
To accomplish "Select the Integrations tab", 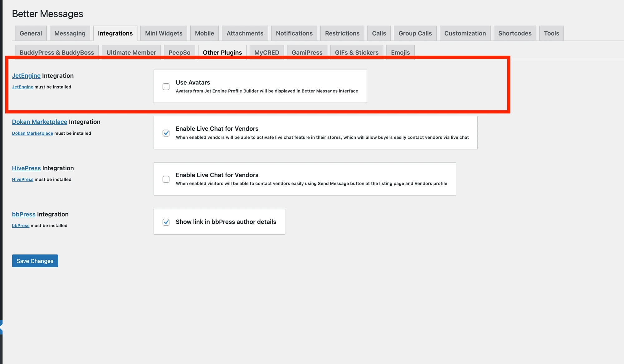I will [x=115, y=33].
